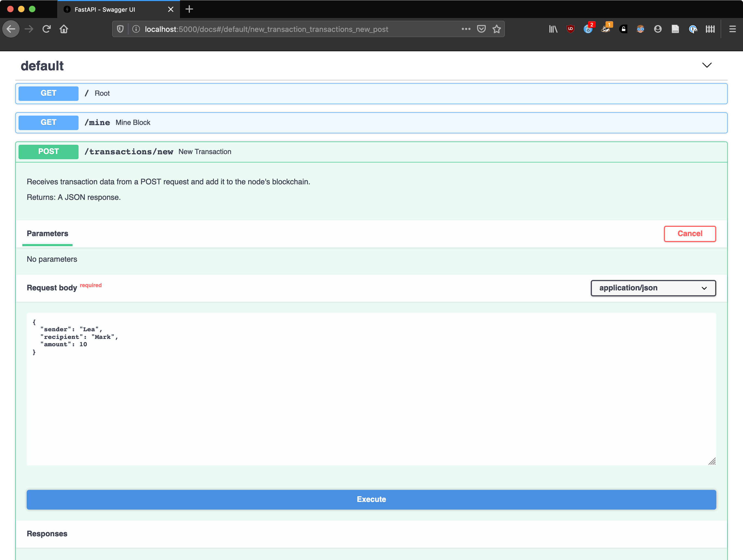Go back with the browser back arrow
The height and width of the screenshot is (560, 743).
coord(11,29)
